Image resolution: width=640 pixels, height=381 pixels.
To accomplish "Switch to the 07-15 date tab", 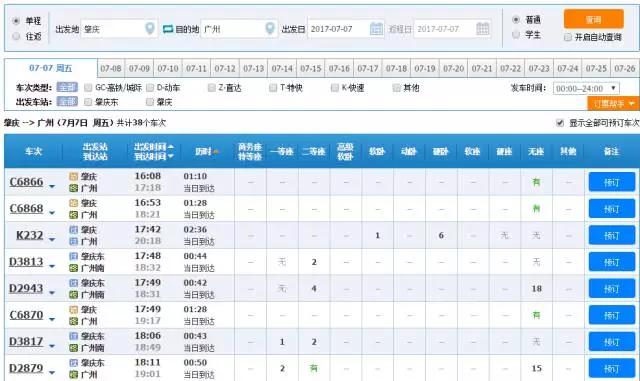I will 311,68.
